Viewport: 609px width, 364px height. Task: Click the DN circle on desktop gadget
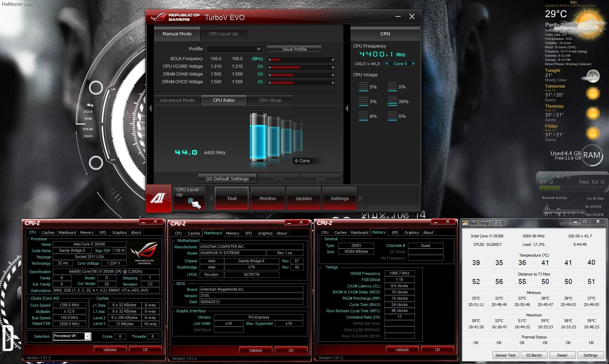tap(96, 163)
